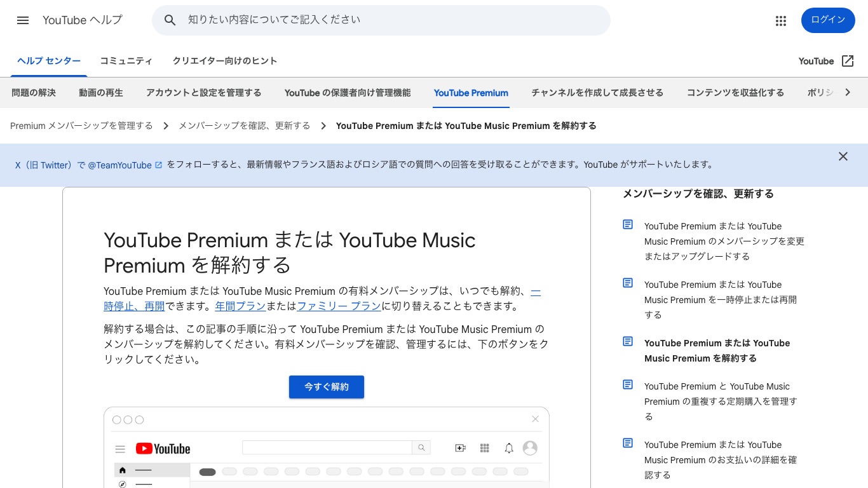
Task: Click the ログイン button
Action: coord(828,20)
